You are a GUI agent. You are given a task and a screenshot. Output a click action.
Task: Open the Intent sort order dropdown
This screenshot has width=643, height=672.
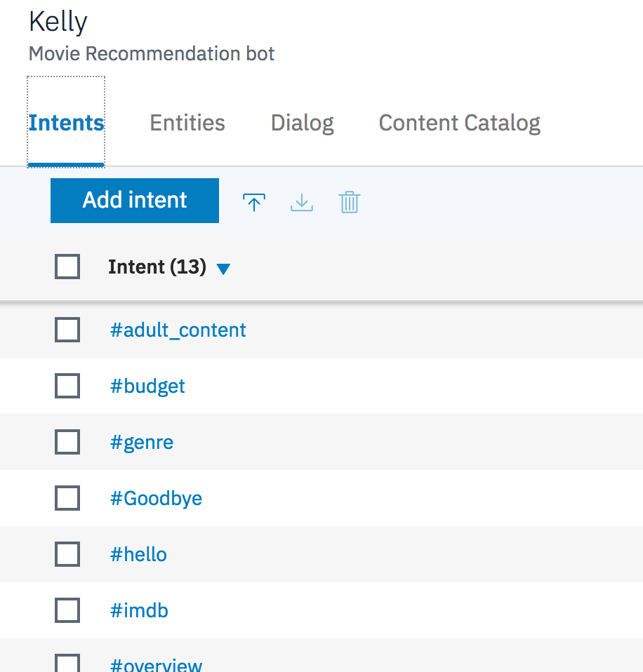click(x=223, y=267)
